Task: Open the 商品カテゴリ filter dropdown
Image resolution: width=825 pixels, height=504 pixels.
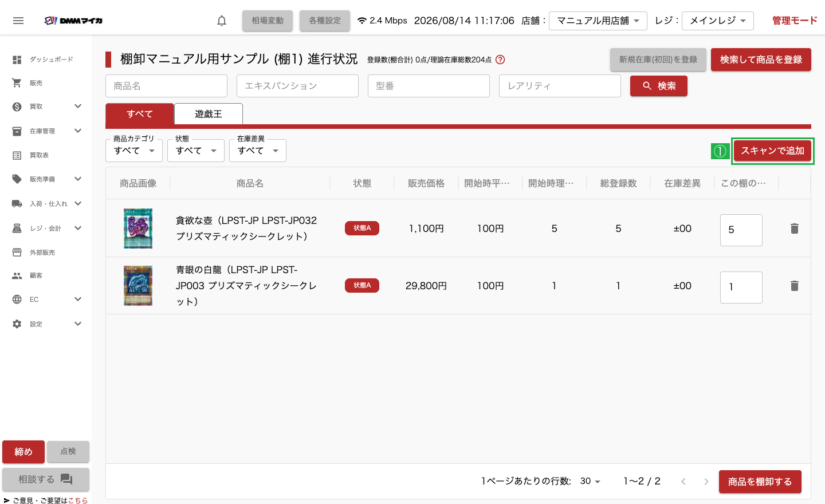Action: (134, 151)
